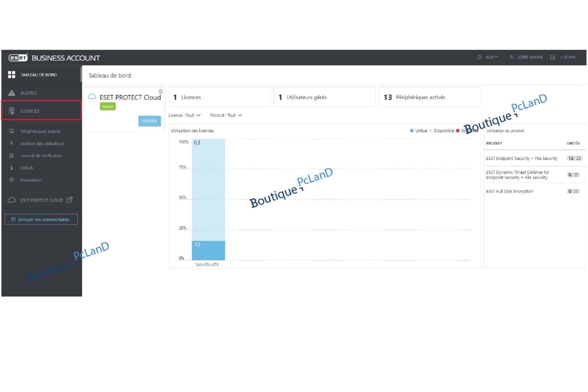Go to Tableau de bord menu
The image size is (588, 392).
[41, 75]
